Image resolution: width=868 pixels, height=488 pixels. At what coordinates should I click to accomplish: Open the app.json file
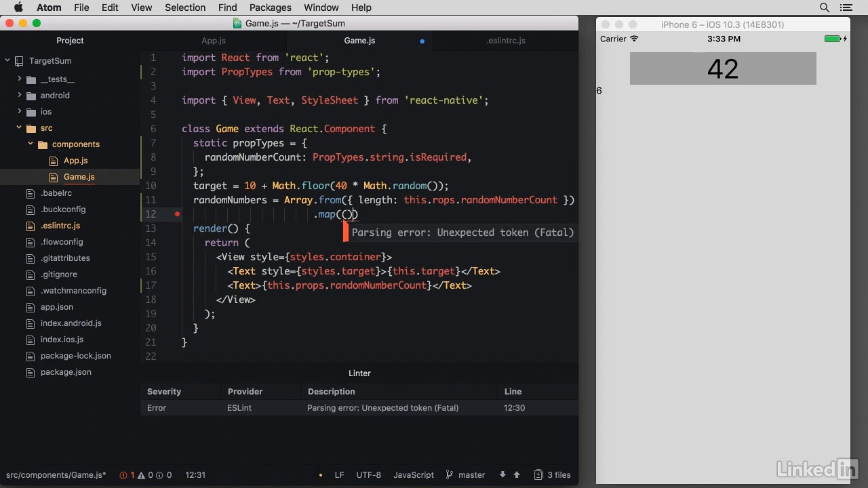coord(56,307)
